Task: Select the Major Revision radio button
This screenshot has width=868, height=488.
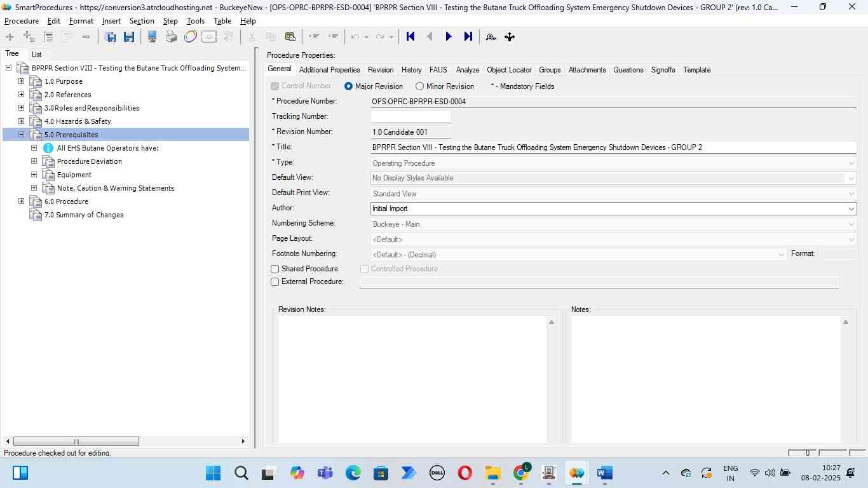Action: (x=348, y=86)
